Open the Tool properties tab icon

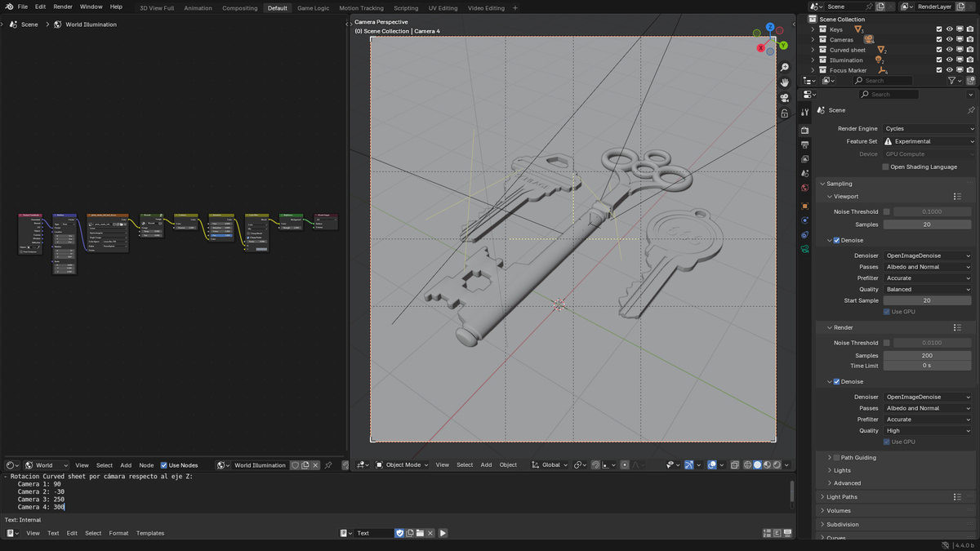click(x=805, y=111)
